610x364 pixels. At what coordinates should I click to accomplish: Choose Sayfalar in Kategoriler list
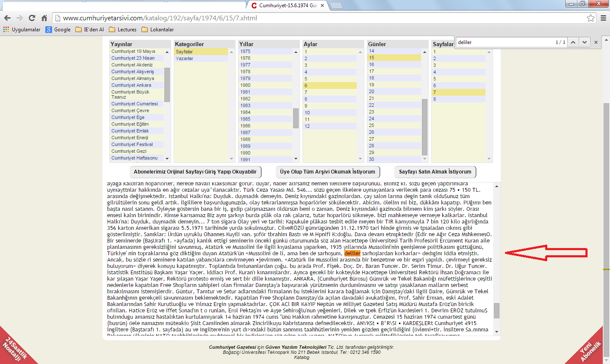pos(201,52)
